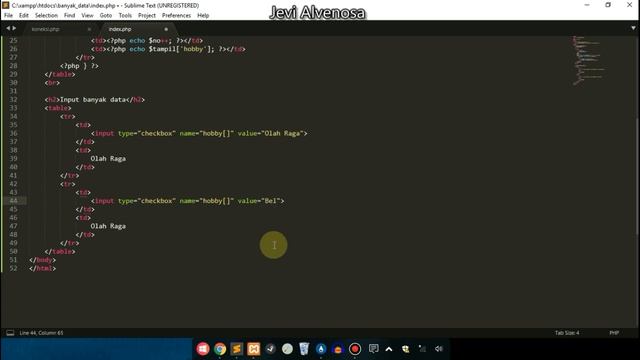Close the koneksi.php tab

(89, 29)
